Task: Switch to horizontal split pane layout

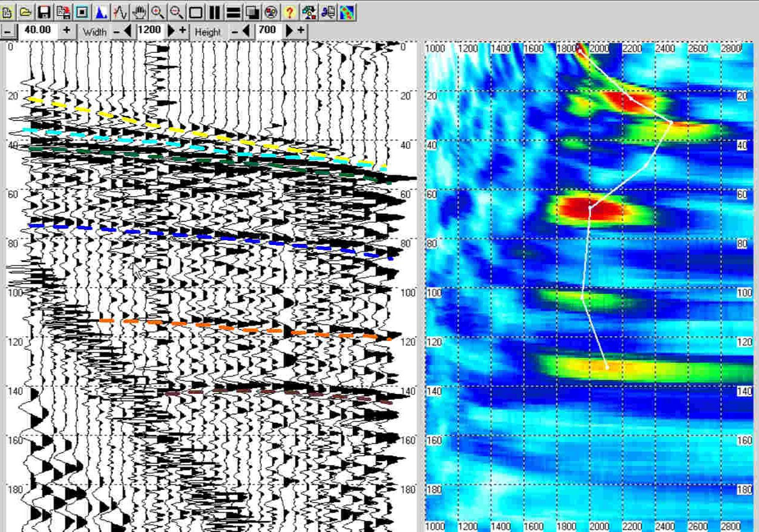Action: click(x=234, y=11)
